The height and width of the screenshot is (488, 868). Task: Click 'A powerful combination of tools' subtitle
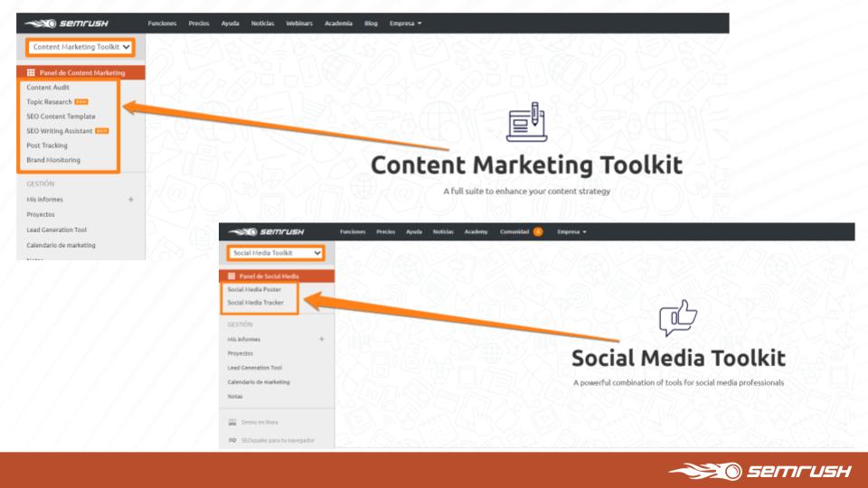pyautogui.click(x=678, y=382)
